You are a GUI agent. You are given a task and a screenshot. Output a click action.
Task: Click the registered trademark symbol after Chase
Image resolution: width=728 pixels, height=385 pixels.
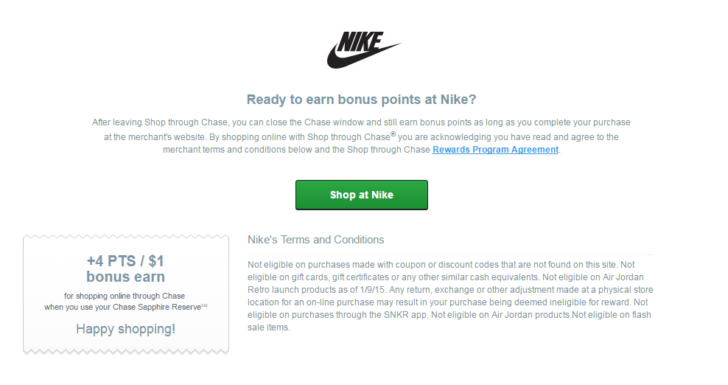pos(393,134)
